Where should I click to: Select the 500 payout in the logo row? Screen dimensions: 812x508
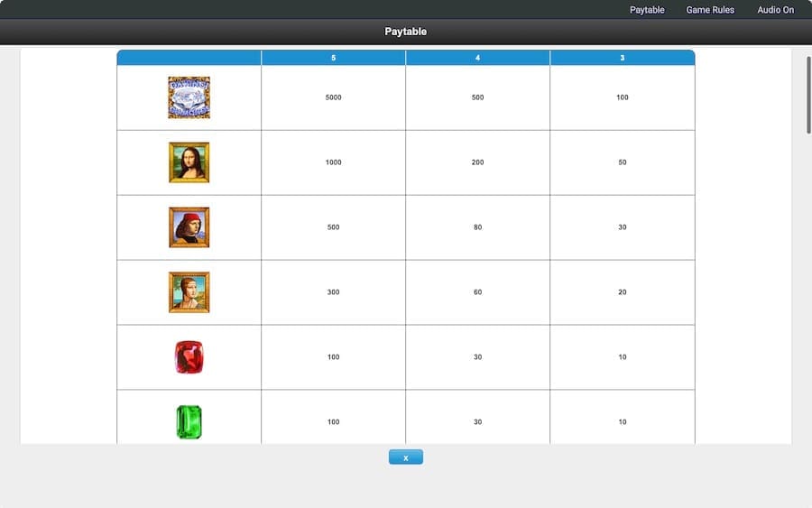point(477,97)
